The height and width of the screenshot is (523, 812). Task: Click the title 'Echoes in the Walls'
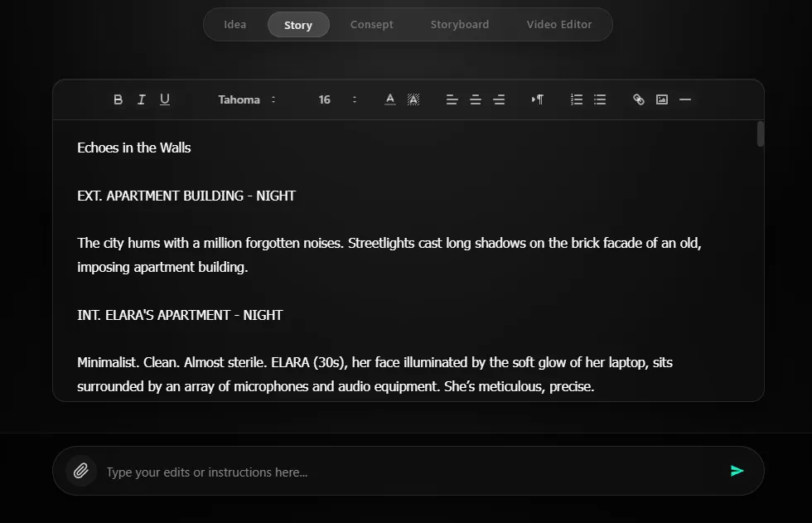(134, 148)
